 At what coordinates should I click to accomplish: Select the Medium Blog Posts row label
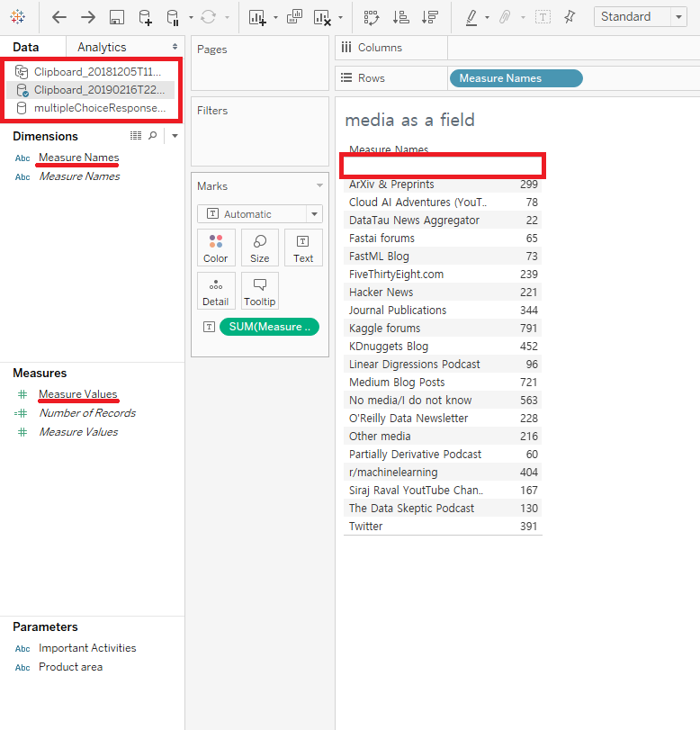tap(397, 383)
